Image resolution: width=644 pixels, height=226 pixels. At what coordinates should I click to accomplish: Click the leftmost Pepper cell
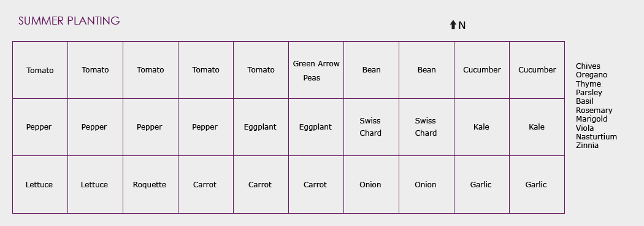point(40,127)
